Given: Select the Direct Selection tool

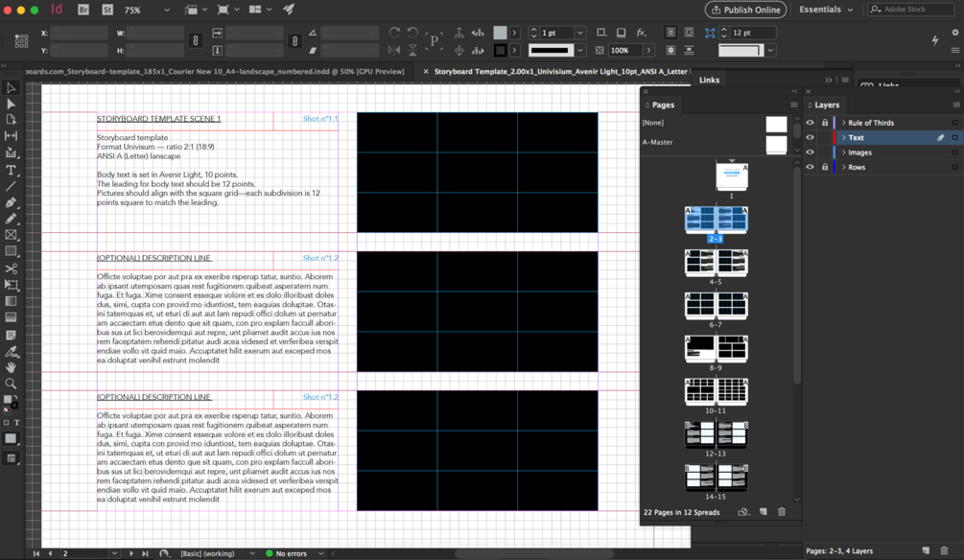Looking at the screenshot, I should pyautogui.click(x=11, y=104).
